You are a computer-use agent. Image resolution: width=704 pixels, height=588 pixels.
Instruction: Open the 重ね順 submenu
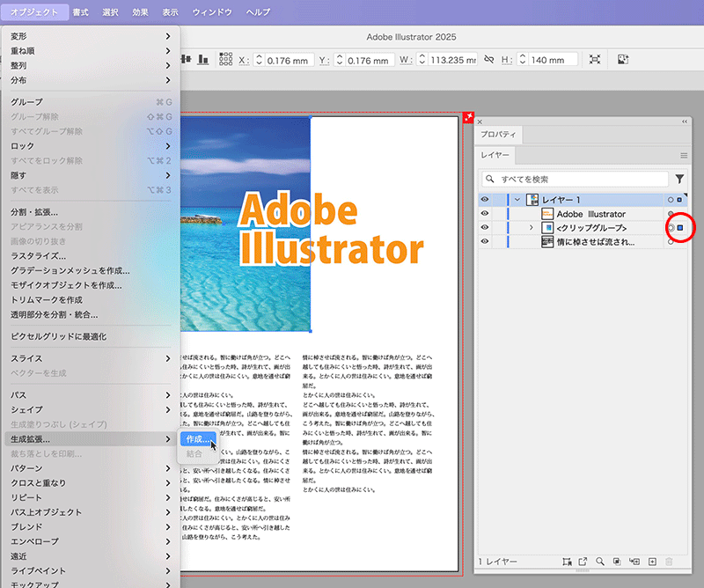pos(91,51)
